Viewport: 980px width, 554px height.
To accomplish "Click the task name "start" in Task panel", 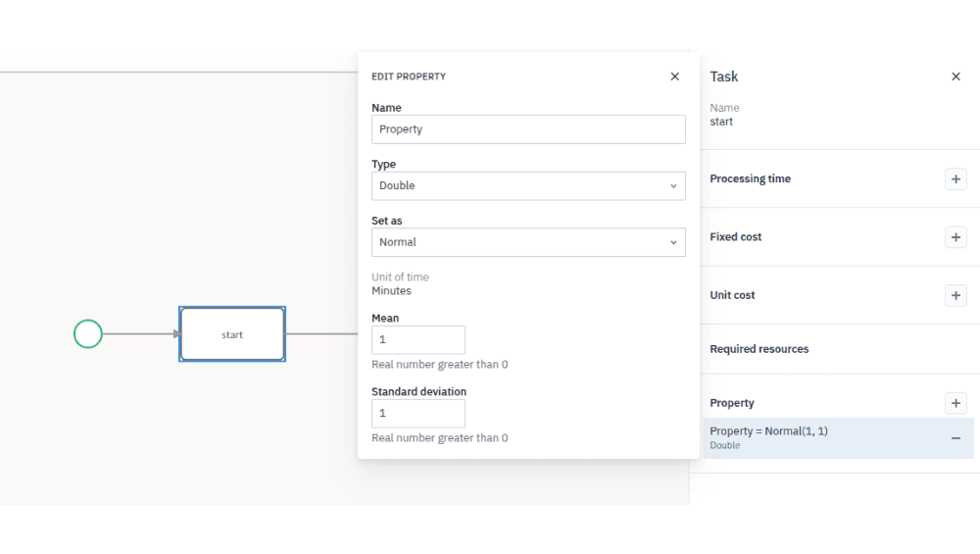I will click(x=721, y=122).
